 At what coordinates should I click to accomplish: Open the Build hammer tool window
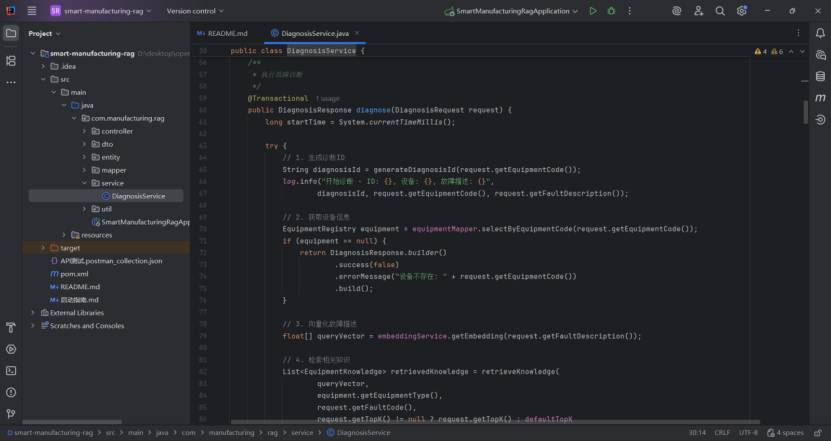click(x=11, y=328)
